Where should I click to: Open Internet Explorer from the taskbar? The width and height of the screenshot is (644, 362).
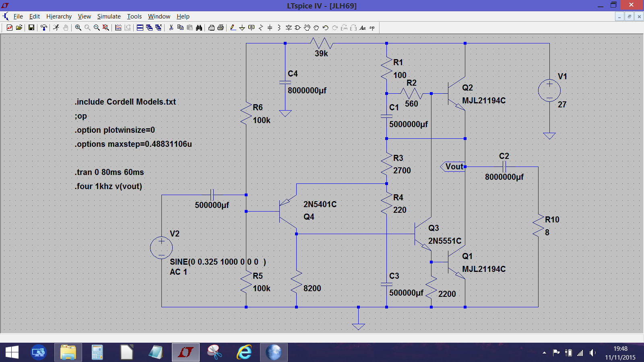(244, 352)
